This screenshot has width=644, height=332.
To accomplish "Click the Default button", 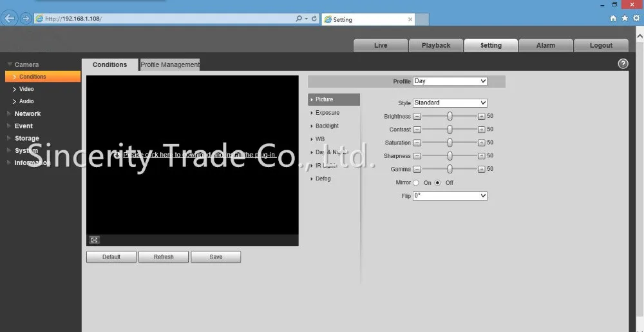I will (x=111, y=257).
